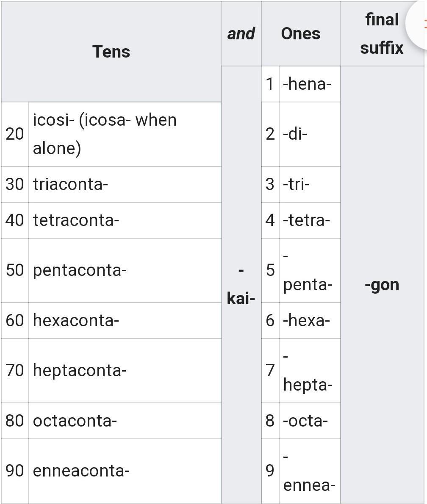
Task: Select the "final suffix" header cell
Action: point(381,34)
